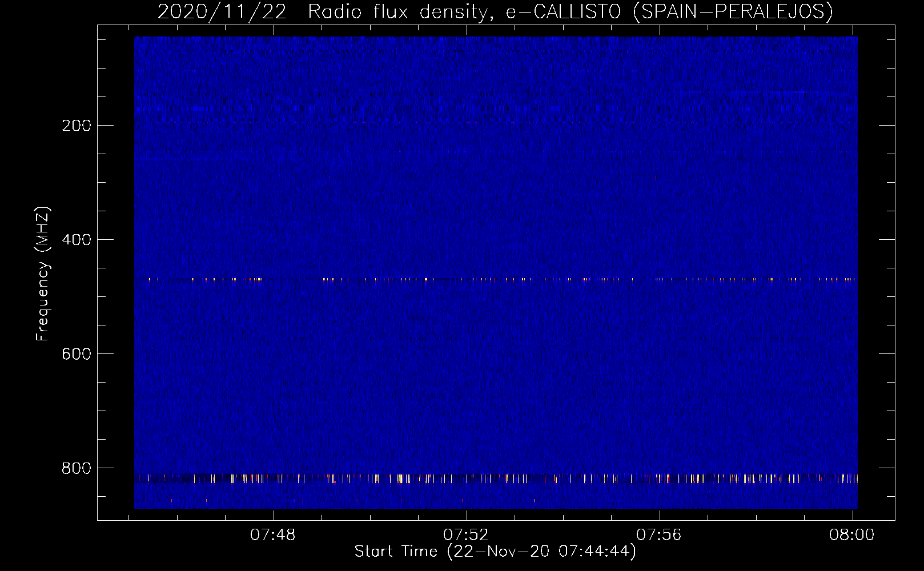
Task: Click the faint horizontal line near 200 MHz
Action: click(x=496, y=122)
